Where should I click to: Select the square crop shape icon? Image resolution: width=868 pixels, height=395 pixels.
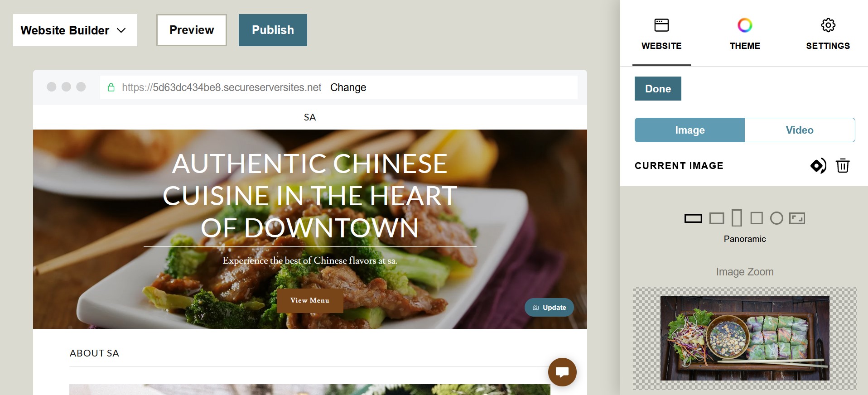click(757, 218)
